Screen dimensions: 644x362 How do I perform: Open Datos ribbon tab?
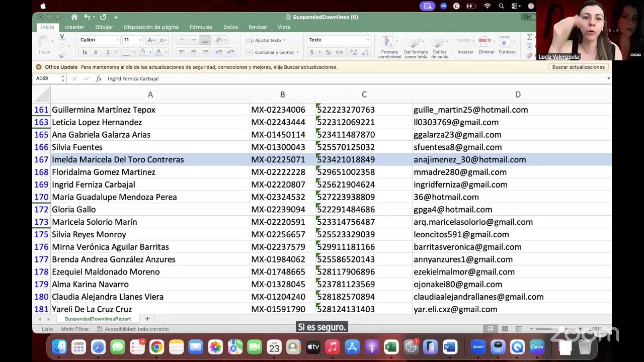[x=230, y=27]
